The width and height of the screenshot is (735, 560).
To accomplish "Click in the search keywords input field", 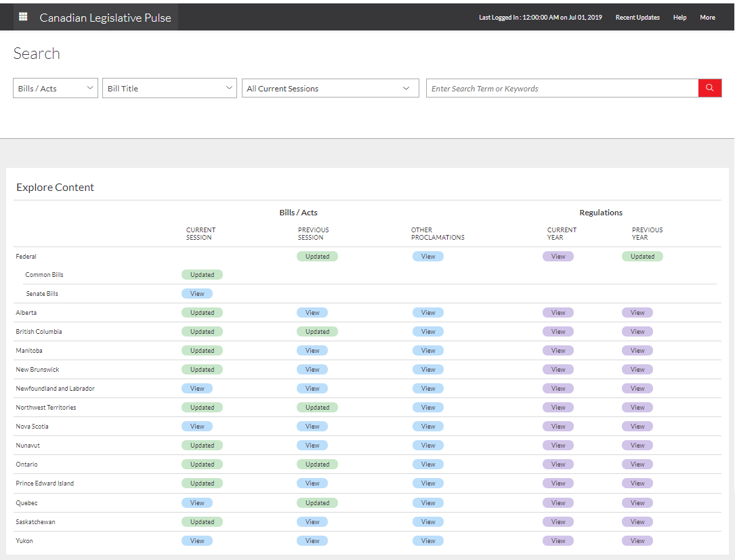I will pos(562,88).
